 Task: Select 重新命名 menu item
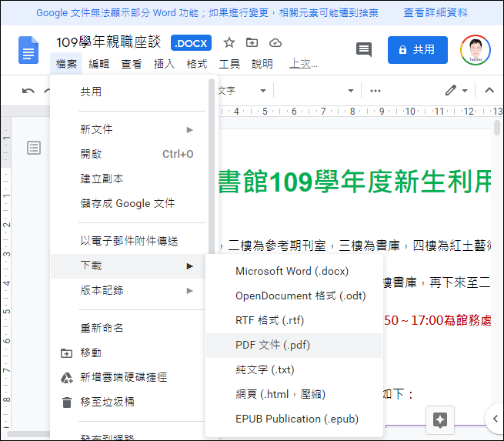pos(129,328)
